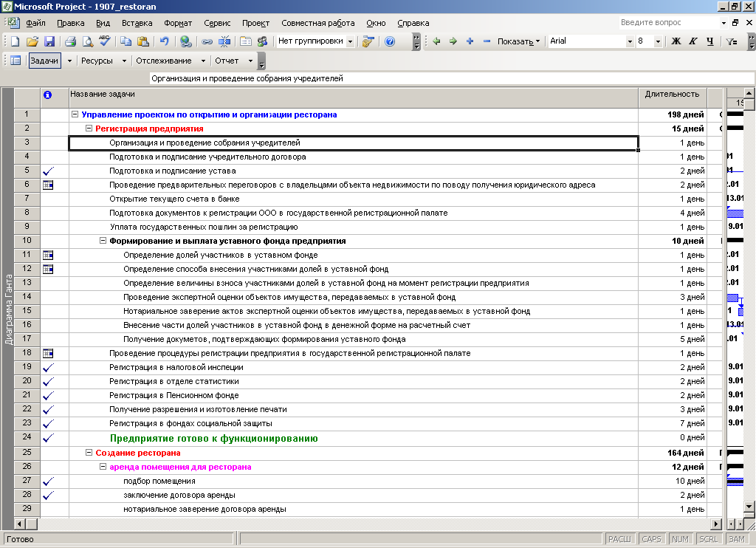Click the horizontal scrollbar right arrow of the table
The width and height of the screenshot is (756, 548).
click(x=716, y=524)
